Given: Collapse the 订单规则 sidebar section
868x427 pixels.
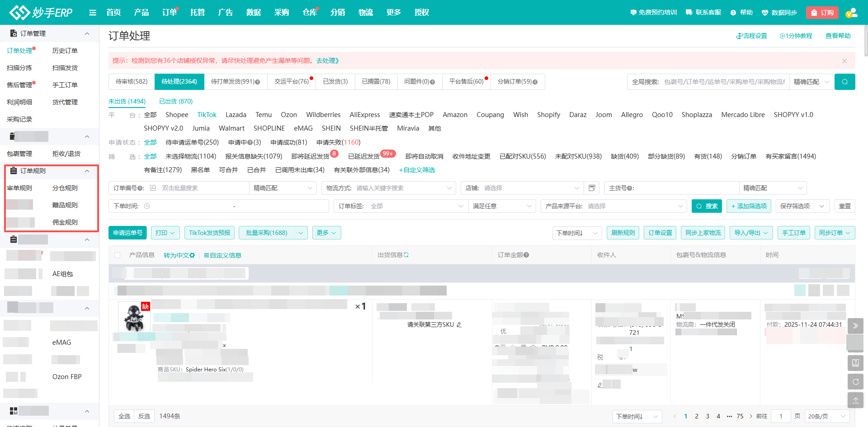Looking at the screenshot, I should click(87, 171).
